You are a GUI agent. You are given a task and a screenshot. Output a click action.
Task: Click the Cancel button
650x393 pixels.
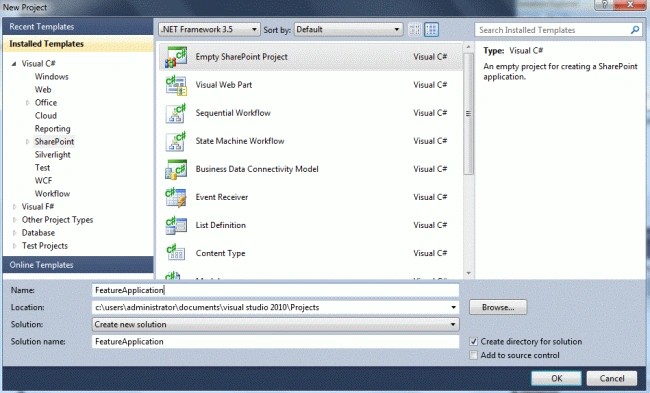click(612, 378)
